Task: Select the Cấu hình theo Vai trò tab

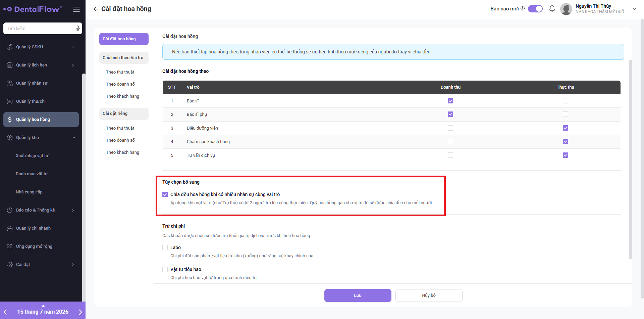Action: [x=124, y=58]
